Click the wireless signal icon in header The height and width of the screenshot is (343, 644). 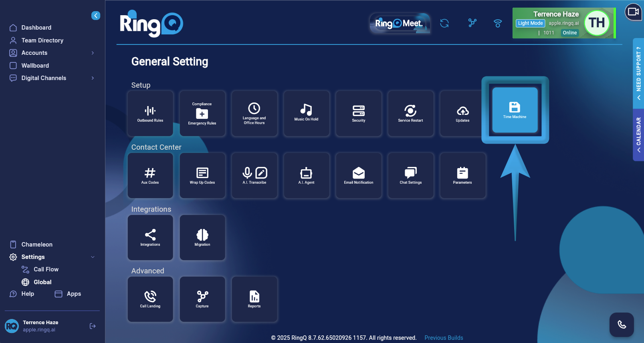498,23
